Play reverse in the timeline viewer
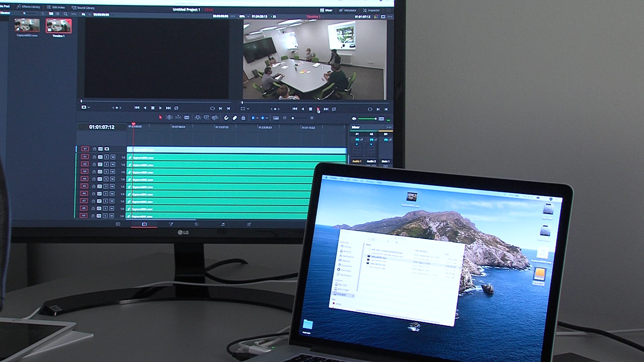This screenshot has width=644, height=362. pyautogui.click(x=303, y=109)
